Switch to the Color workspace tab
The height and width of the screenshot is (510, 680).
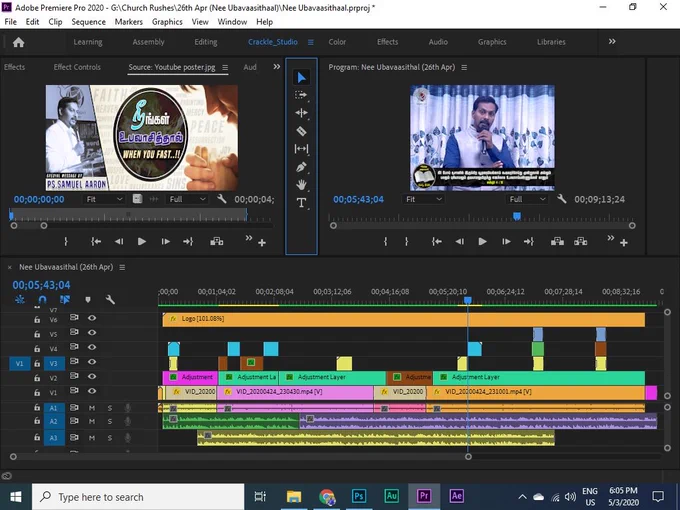pos(337,42)
